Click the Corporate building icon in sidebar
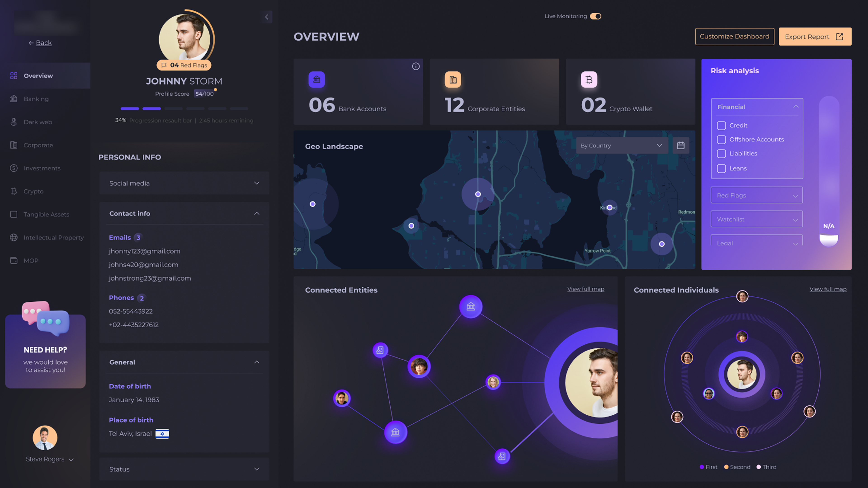The height and width of the screenshot is (488, 868). [x=14, y=145]
